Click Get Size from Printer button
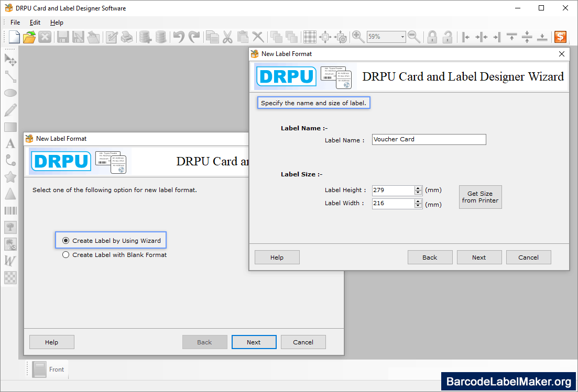This screenshot has height=392, width=578. 480,197
